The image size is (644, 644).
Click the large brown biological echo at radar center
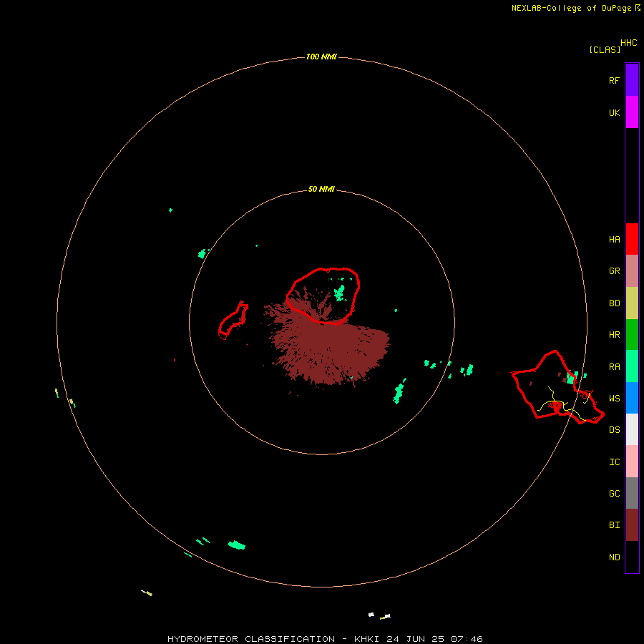(x=328, y=349)
